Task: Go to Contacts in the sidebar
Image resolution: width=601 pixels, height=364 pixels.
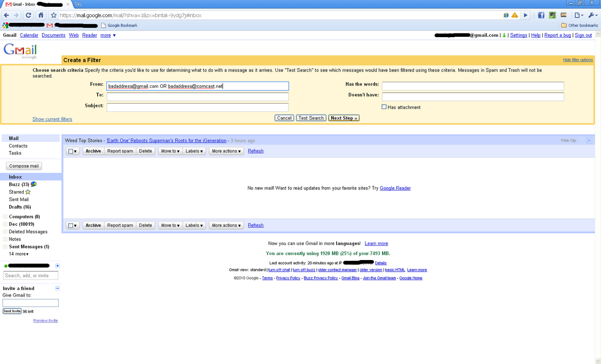Action: click(18, 146)
